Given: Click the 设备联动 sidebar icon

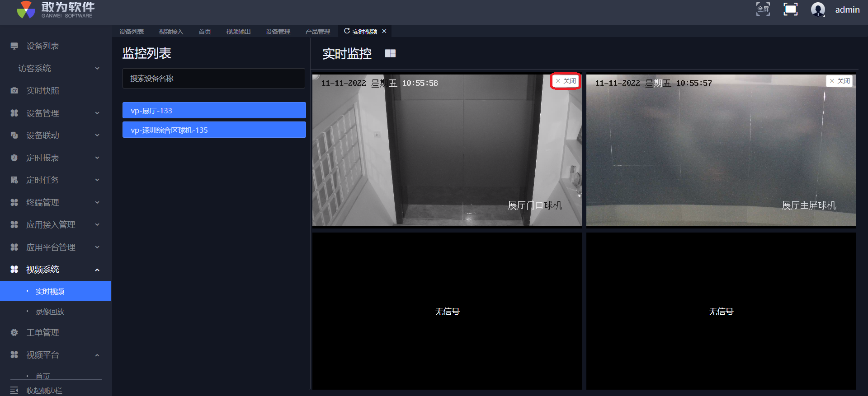Looking at the screenshot, I should tap(14, 135).
